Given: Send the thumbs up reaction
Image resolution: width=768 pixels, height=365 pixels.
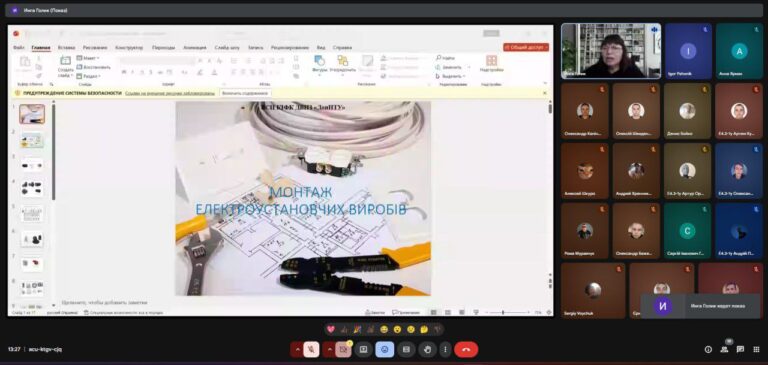Looking at the screenshot, I should (344, 329).
